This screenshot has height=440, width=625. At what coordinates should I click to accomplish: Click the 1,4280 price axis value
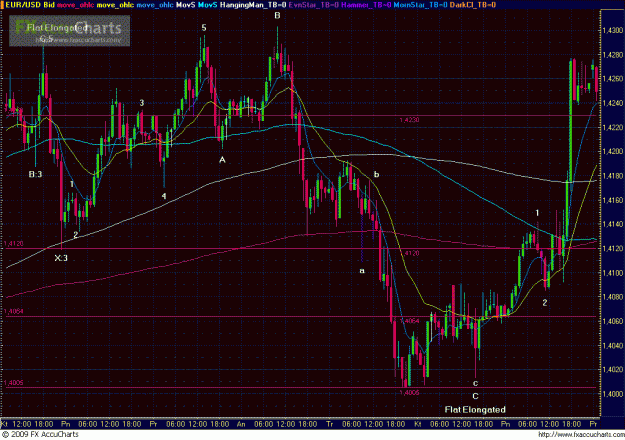pyautogui.click(x=613, y=55)
